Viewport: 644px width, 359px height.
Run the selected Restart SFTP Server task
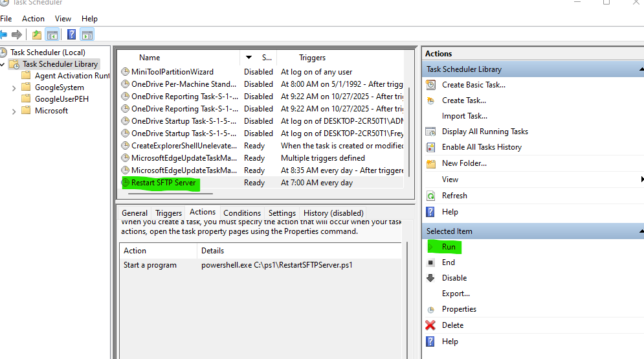(449, 247)
